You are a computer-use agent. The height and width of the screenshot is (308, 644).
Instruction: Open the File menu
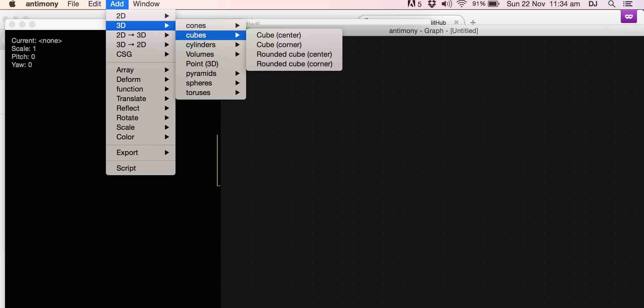point(73,4)
